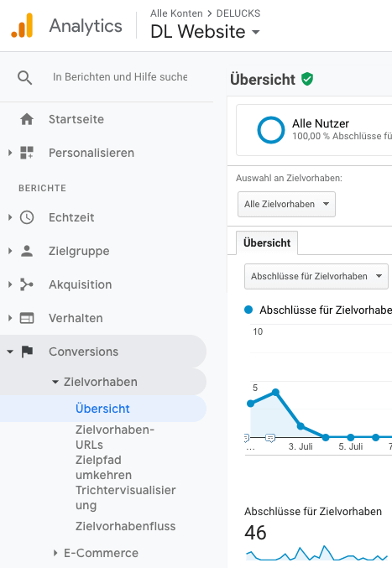Screen dimensions: 392x568
Task: Open Zielvorhabenfluss report in sidebar
Action: tap(125, 526)
